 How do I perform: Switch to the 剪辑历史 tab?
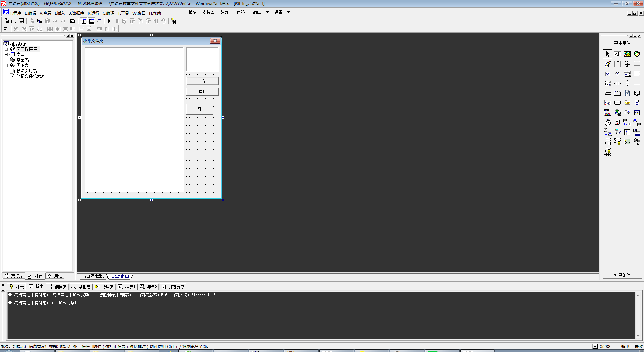173,287
